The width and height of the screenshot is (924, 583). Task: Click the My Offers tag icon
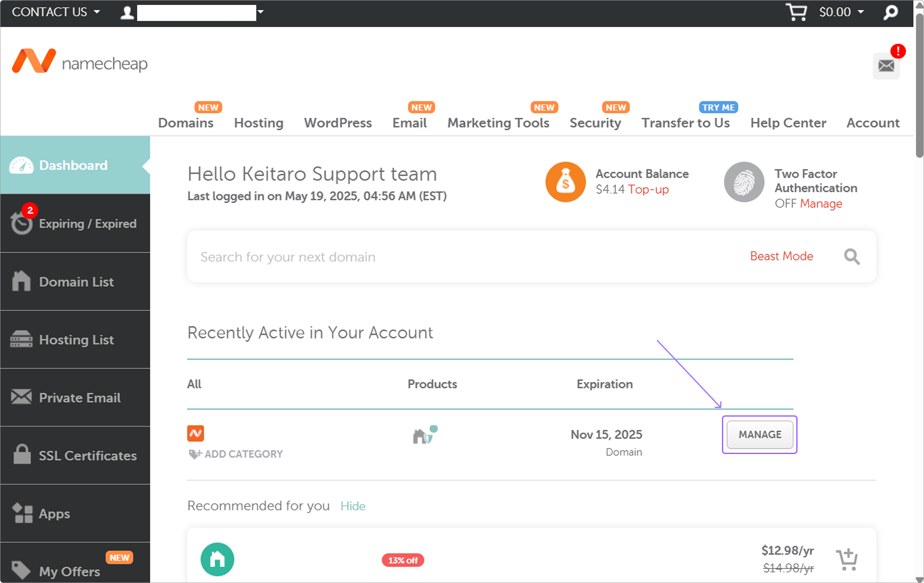(21, 570)
